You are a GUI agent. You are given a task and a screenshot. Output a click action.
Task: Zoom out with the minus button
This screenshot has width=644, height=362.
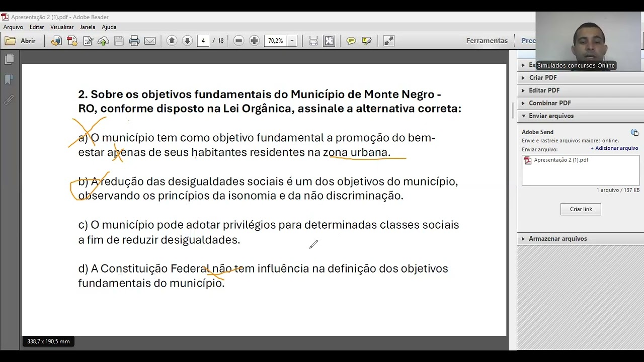click(239, 41)
